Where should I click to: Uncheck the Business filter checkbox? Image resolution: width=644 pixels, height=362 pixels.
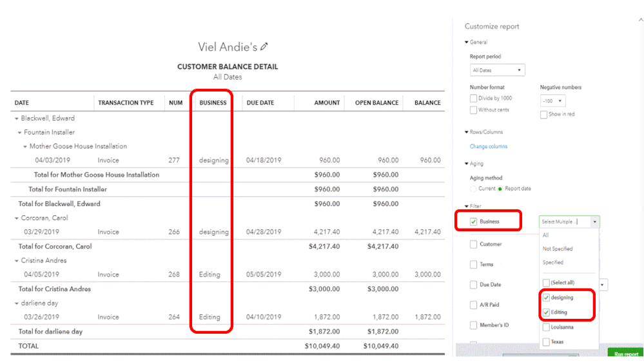[x=474, y=222]
